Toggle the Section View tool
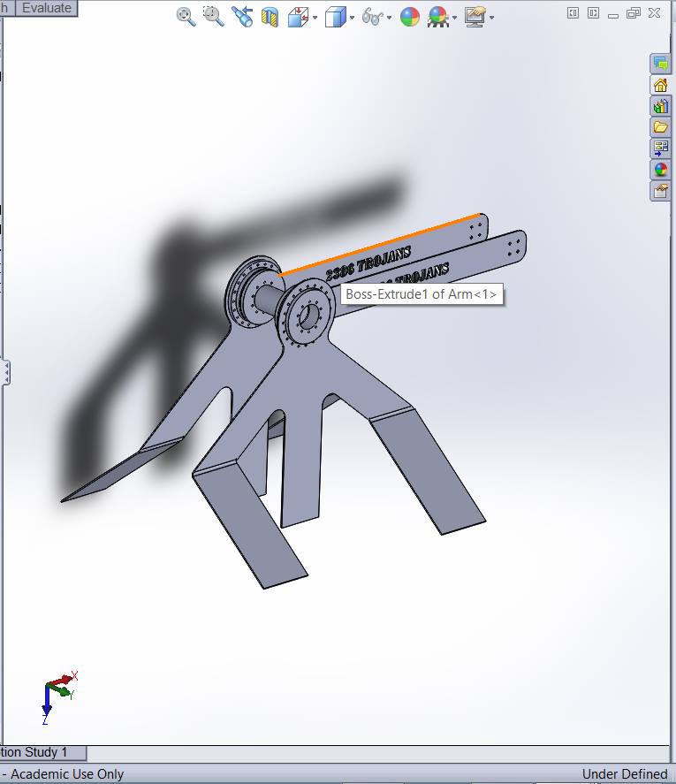Screen dimensions: 676x784 [x=270, y=17]
